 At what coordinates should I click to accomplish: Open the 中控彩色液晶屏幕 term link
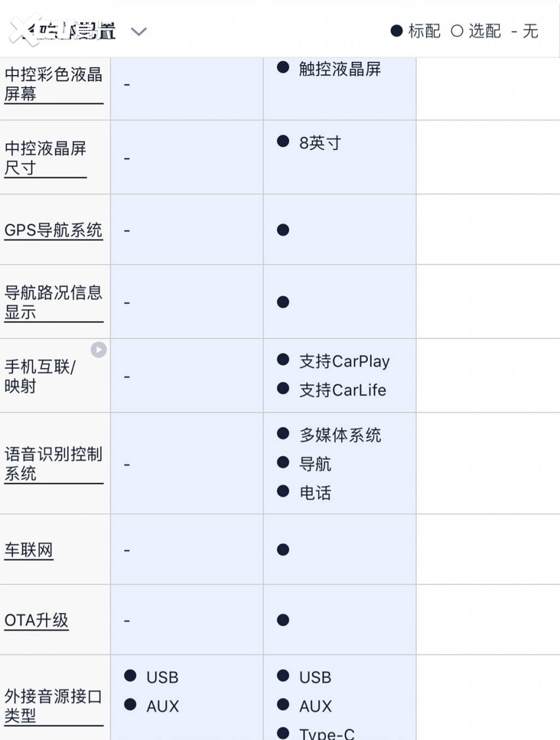click(x=53, y=84)
